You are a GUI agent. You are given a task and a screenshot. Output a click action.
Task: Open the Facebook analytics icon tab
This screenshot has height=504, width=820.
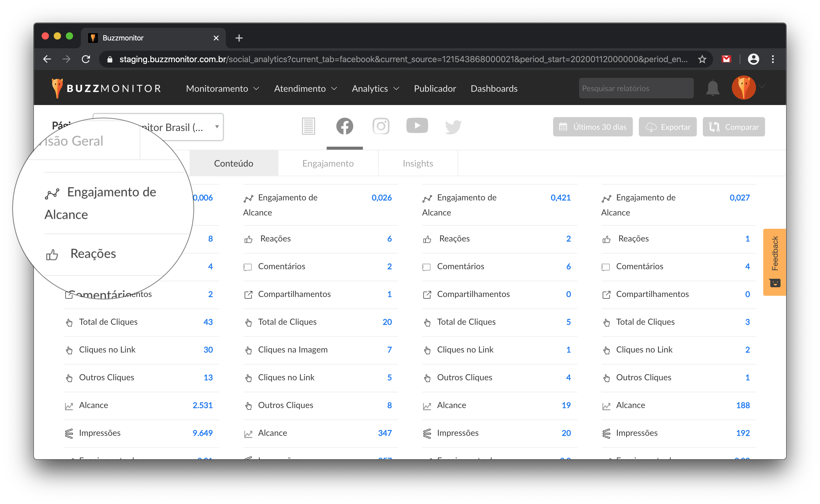[x=344, y=126]
